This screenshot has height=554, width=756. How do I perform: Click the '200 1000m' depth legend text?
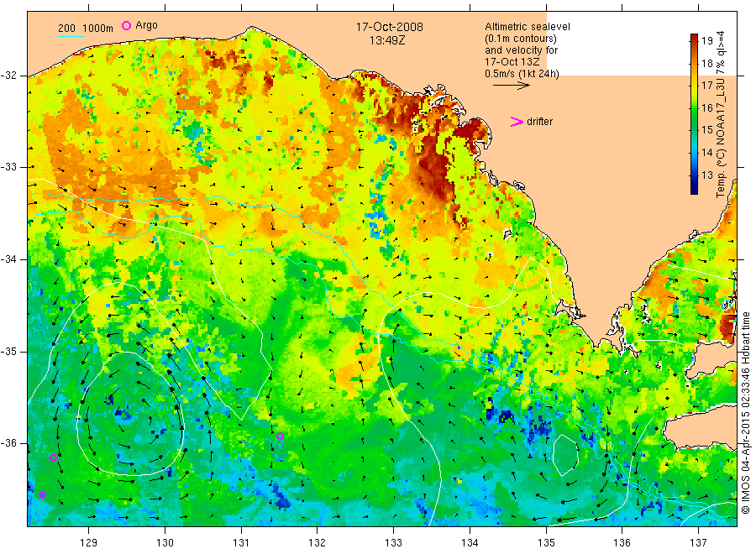[86, 29]
